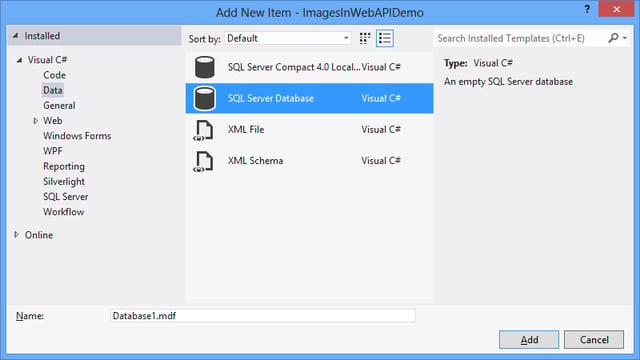Collapse the Visual C# tree node

[x=19, y=60]
